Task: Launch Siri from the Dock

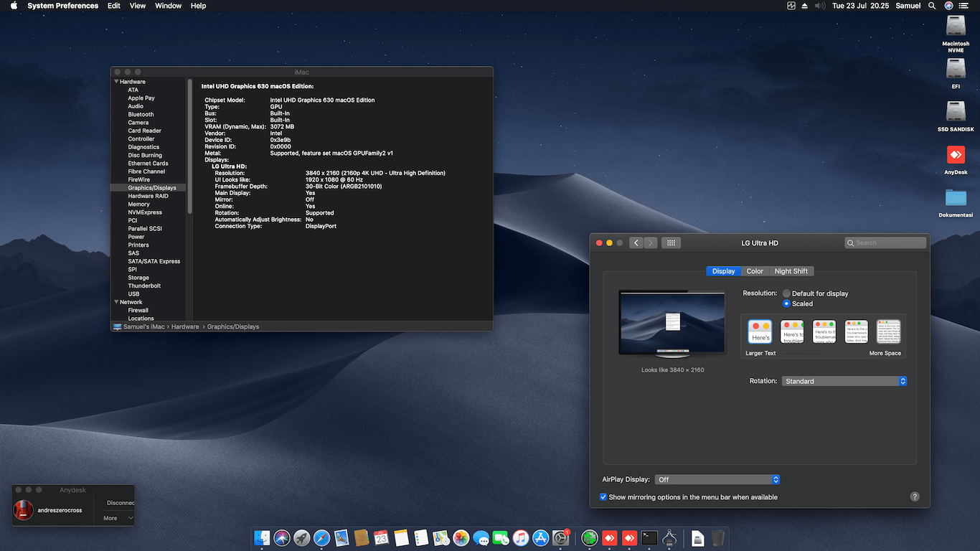Action: click(282, 537)
